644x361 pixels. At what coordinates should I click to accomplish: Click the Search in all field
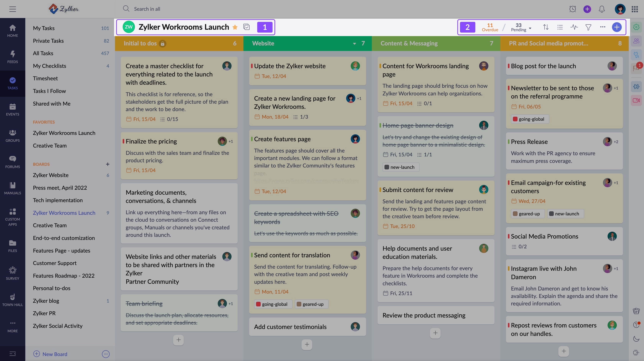coord(147,9)
